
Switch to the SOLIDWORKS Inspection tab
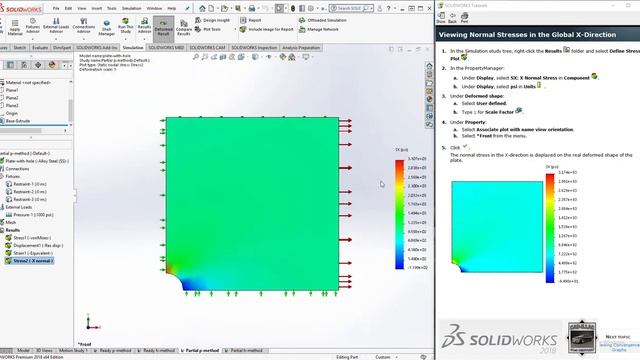pyautogui.click(x=254, y=48)
